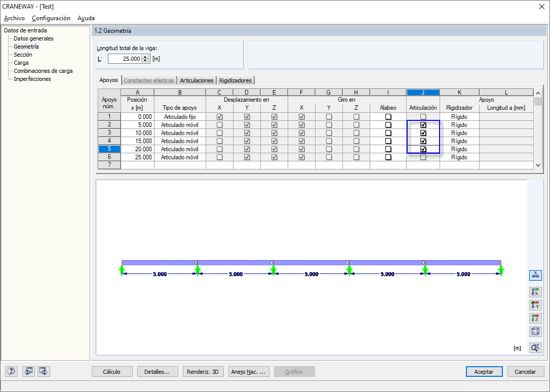Switch to the Rigidizadores tab
Image resolution: width=550 pixels, height=392 pixels.
pyautogui.click(x=235, y=80)
